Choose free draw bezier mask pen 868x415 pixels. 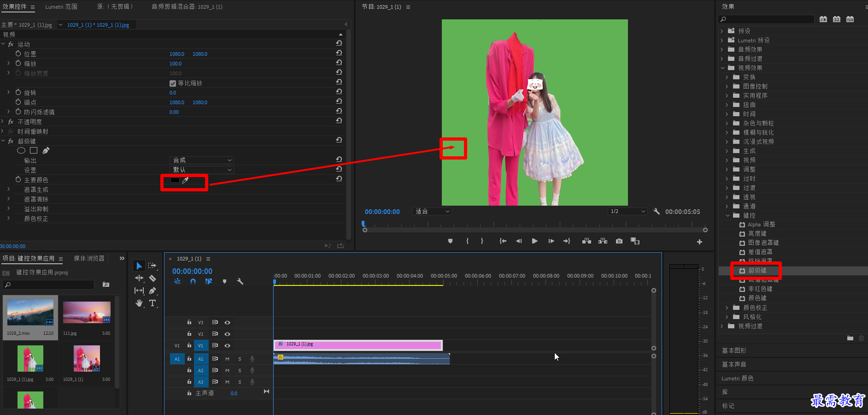[x=46, y=150]
